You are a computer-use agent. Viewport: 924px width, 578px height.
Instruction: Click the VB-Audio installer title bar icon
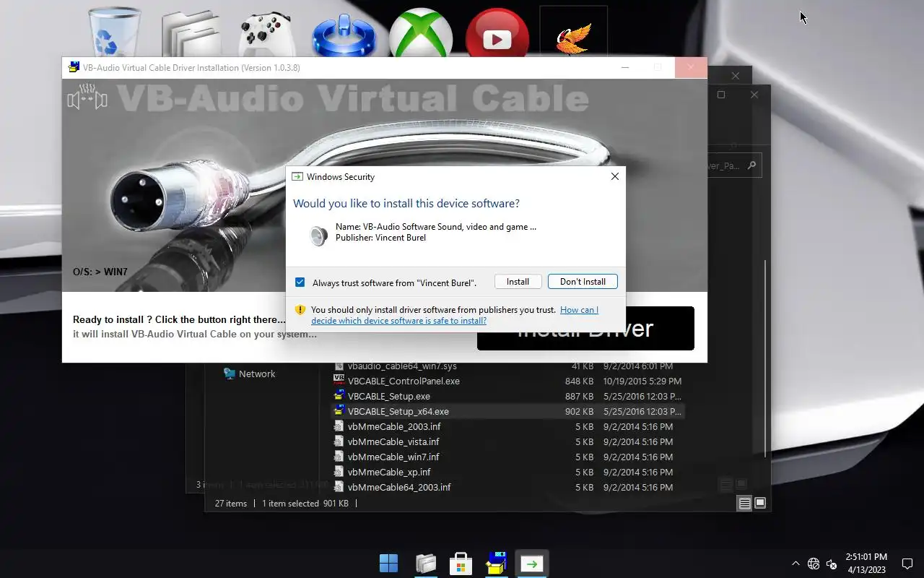pyautogui.click(x=74, y=67)
